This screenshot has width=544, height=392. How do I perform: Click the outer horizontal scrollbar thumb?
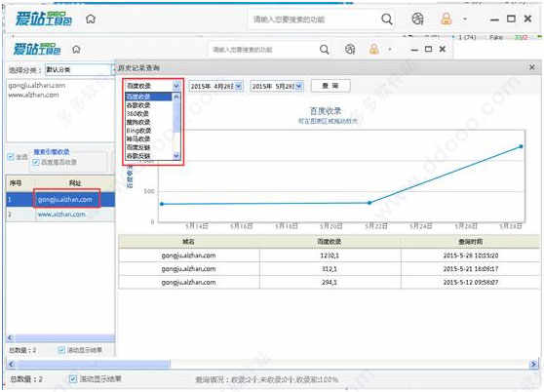pos(93,364)
